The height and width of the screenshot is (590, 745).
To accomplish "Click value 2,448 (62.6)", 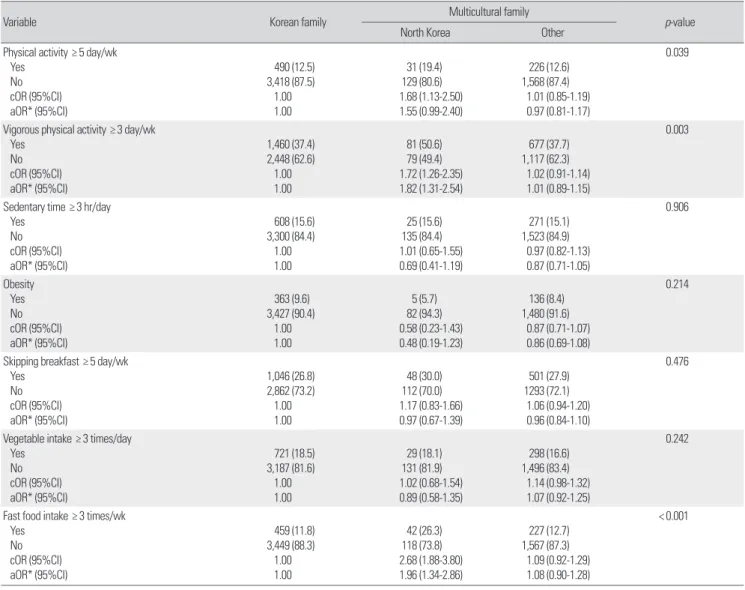I will [291, 159].
